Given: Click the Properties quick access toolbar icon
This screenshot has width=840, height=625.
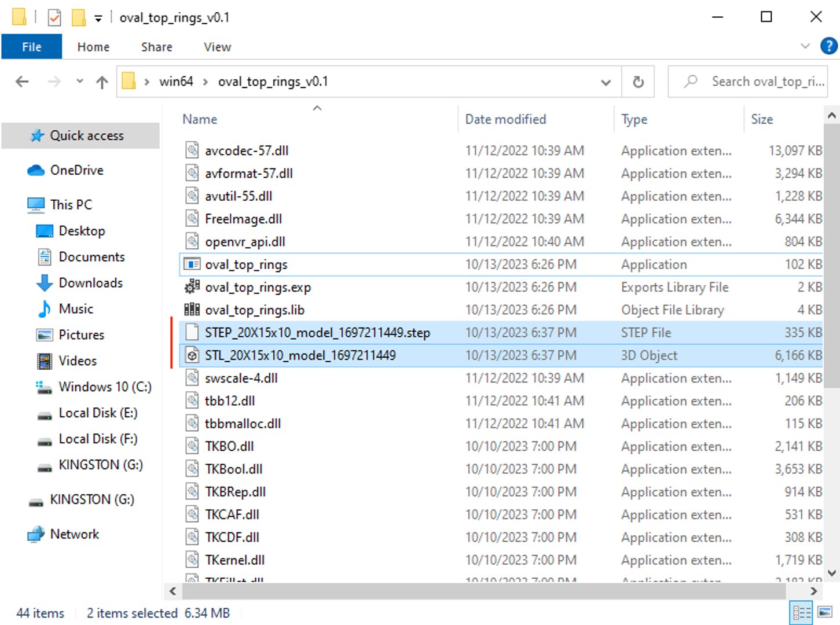Looking at the screenshot, I should (54, 17).
